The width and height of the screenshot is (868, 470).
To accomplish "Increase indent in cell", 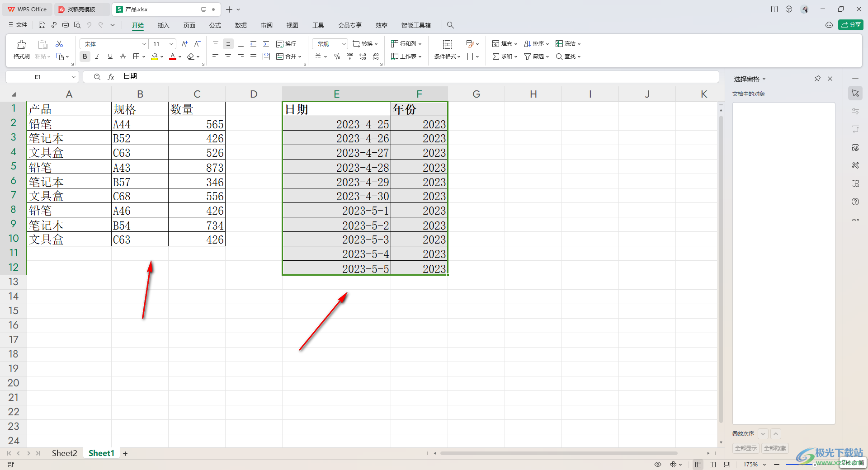I will coord(266,44).
